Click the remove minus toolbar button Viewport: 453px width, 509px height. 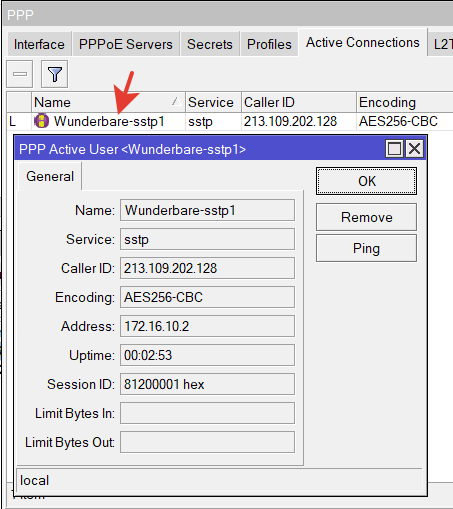(20, 74)
